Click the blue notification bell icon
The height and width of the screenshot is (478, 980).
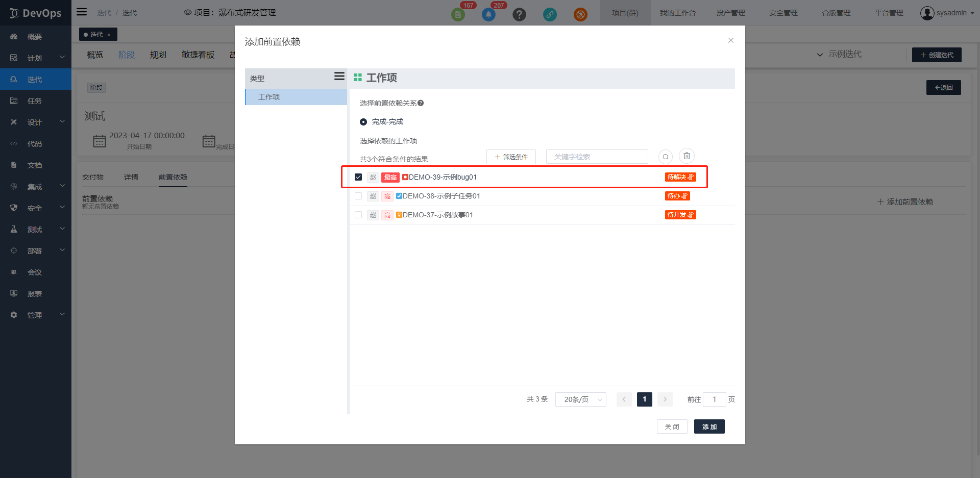[x=488, y=14]
